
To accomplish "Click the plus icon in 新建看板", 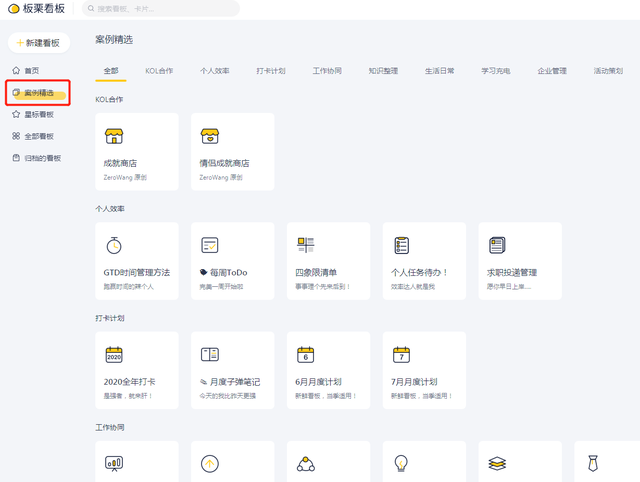I will pyautogui.click(x=20, y=43).
